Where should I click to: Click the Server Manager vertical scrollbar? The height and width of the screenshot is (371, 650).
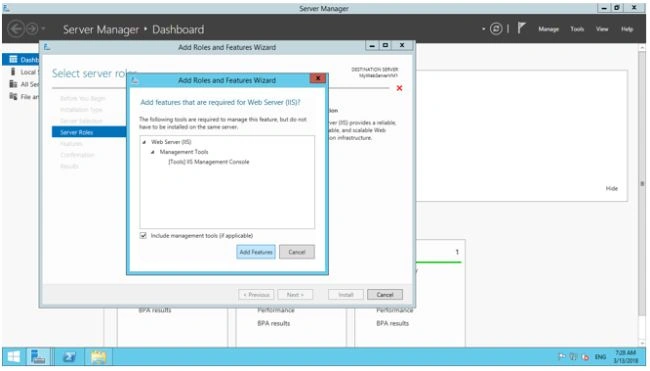pos(642,183)
